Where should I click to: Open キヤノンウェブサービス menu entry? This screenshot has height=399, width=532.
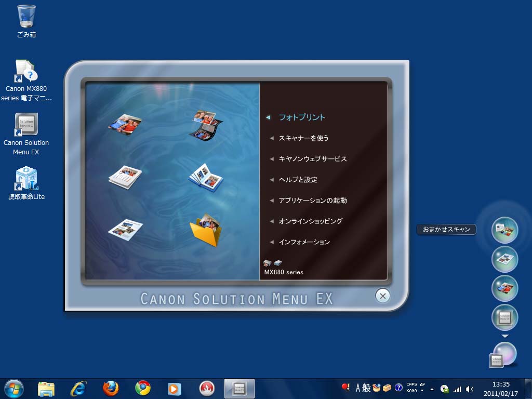pos(312,159)
